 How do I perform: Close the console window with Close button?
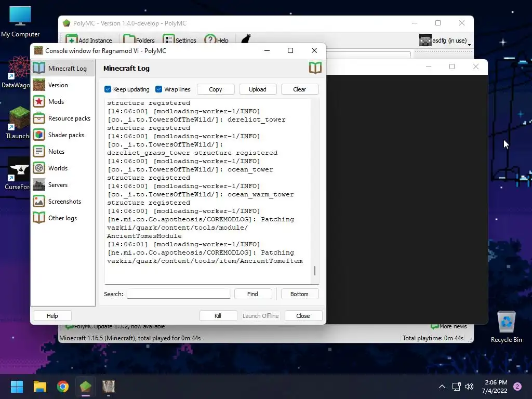point(303,315)
